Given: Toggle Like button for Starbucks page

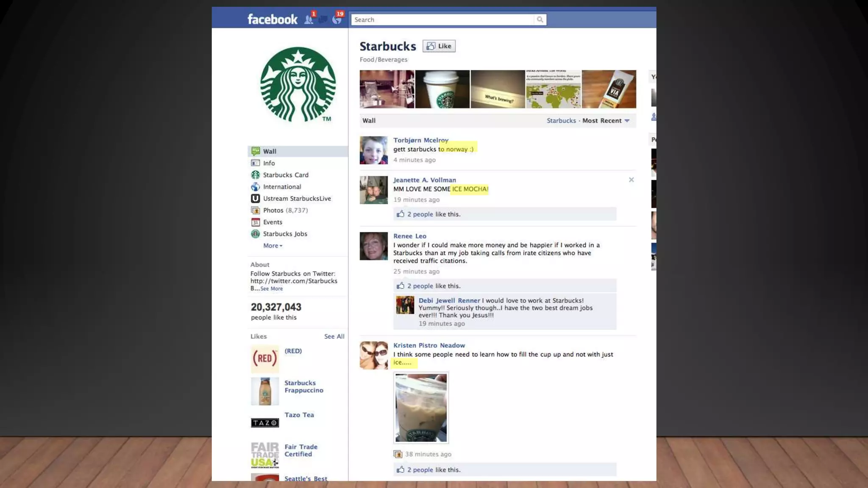Looking at the screenshot, I should (x=439, y=46).
